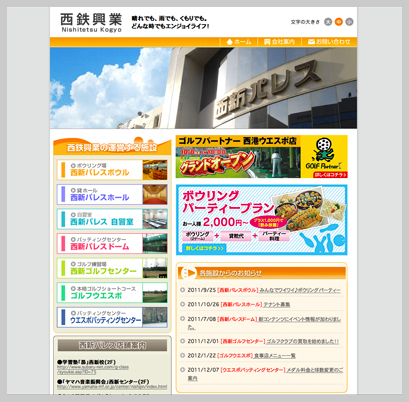Screen dimensions: 409x402
Task: Click the 西鉄興業 Nishitetsu Kogyo logo
Action: click(x=91, y=22)
